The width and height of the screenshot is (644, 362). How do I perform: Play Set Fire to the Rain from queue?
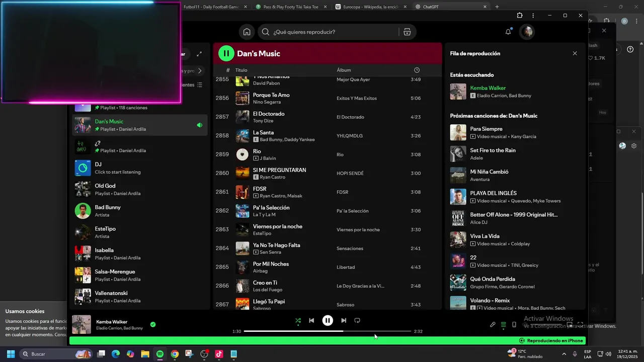pyautogui.click(x=513, y=154)
